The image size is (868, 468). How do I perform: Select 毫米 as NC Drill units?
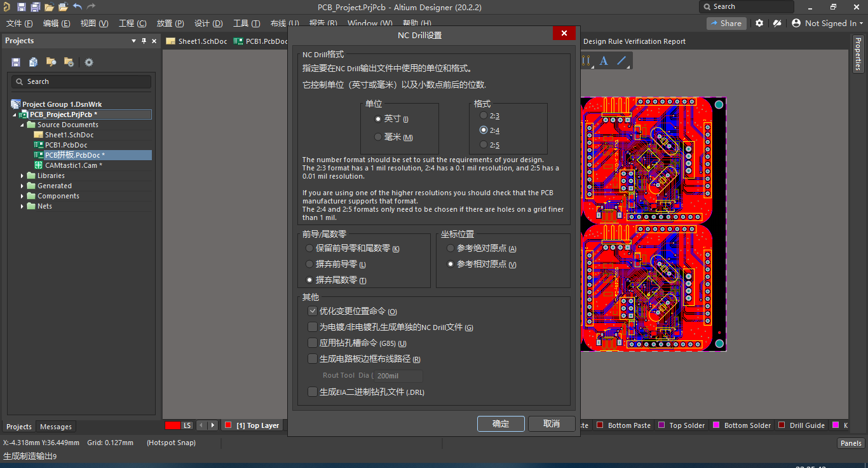378,137
